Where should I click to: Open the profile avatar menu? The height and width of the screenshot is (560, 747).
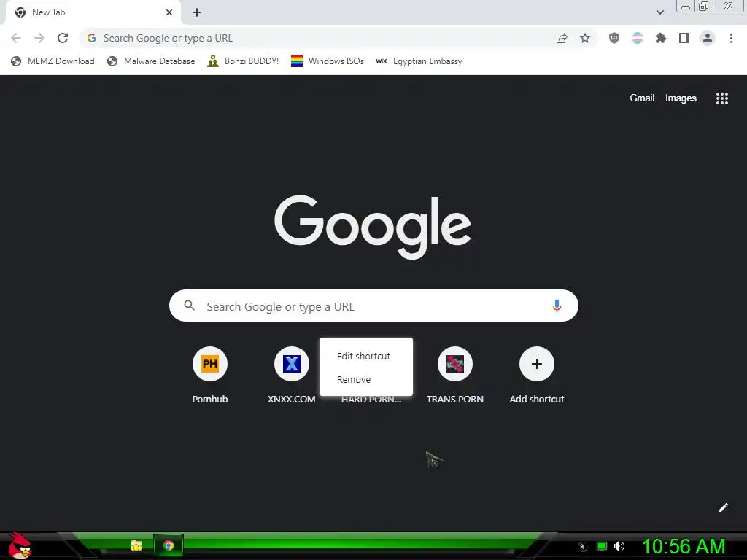(x=708, y=38)
